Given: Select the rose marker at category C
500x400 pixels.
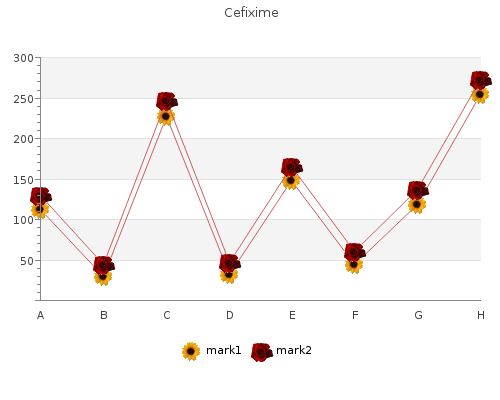Looking at the screenshot, I should [x=167, y=101].
